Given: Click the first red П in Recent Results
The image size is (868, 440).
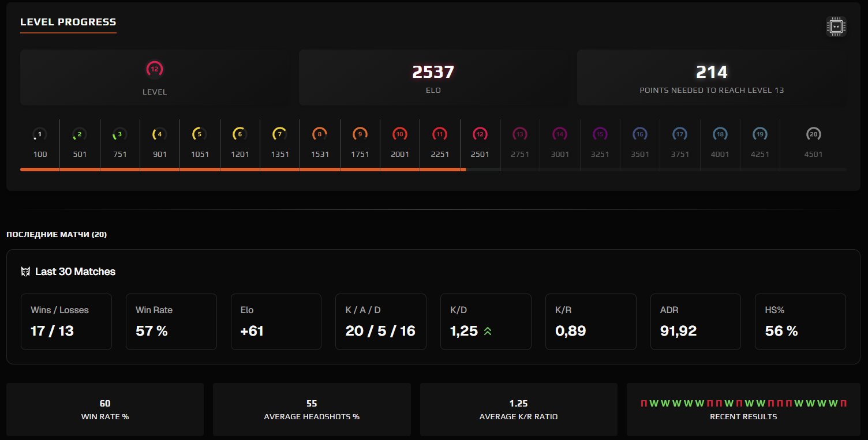Looking at the screenshot, I should [643, 404].
